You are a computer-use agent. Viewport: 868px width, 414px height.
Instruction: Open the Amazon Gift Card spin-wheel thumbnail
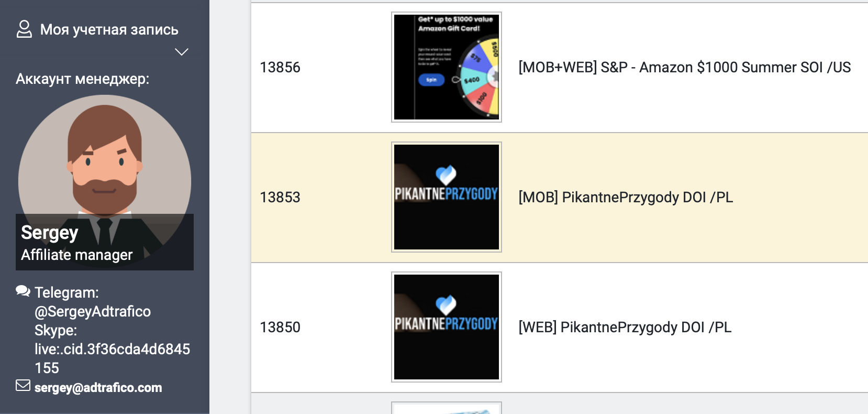click(447, 67)
